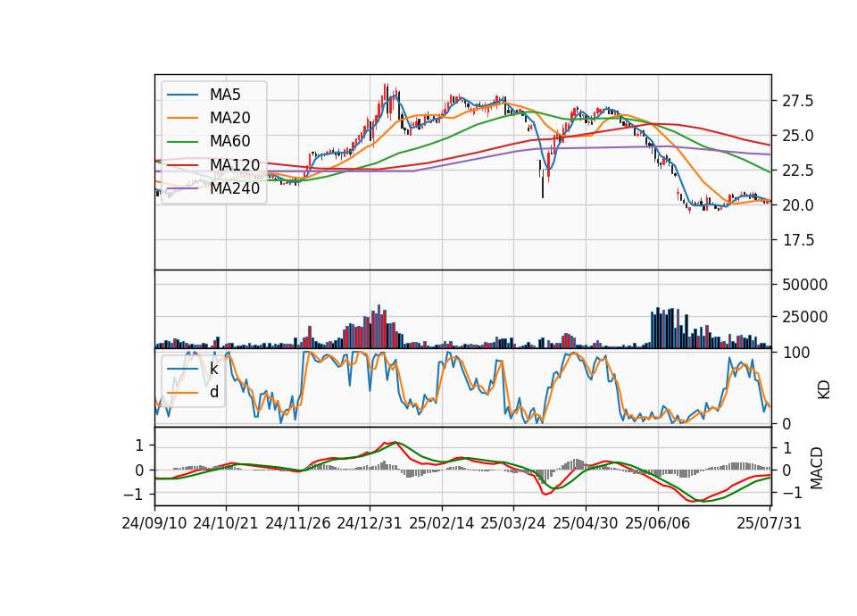
Task: Click the 24/09/10 date axis label
Action: click(x=154, y=523)
